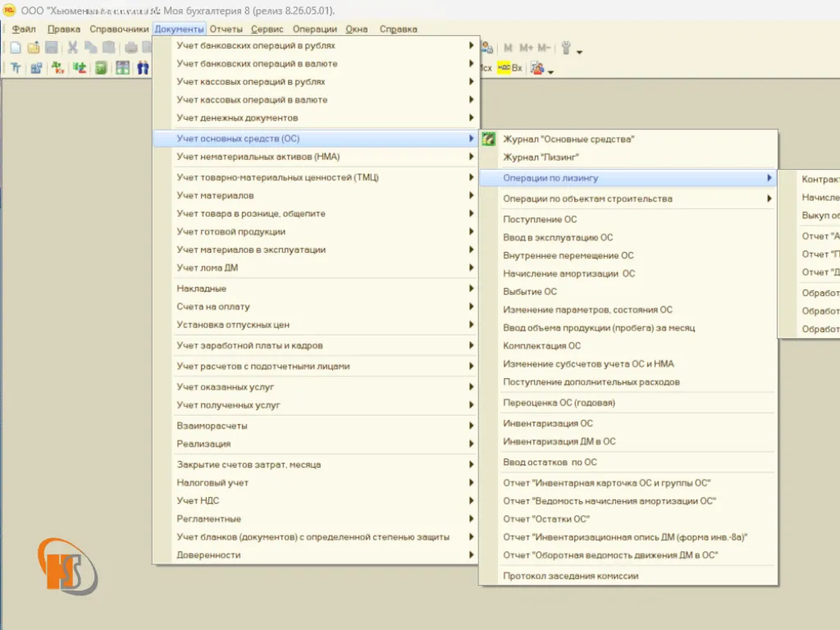Open the Правка menu
840x630 pixels.
coord(64,29)
